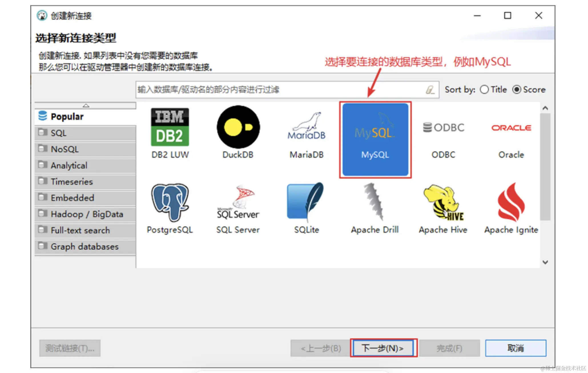Open the Popular category
This screenshot has height=373, width=588.
pos(85,117)
